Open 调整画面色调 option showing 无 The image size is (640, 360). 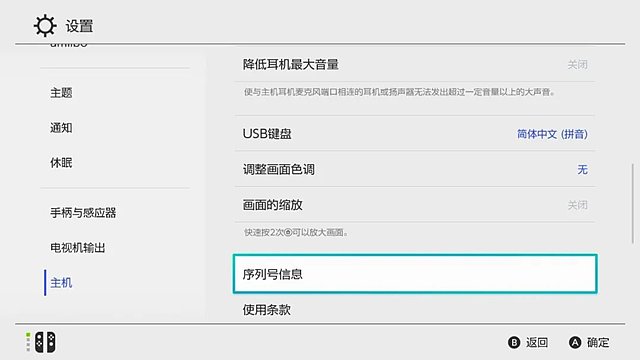coord(415,169)
